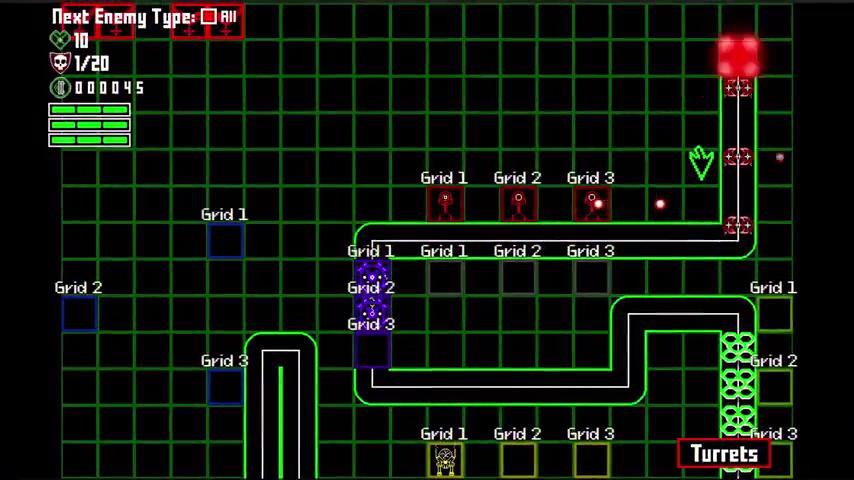
Task: Select the red turret under Grid 3
Action: point(590,205)
